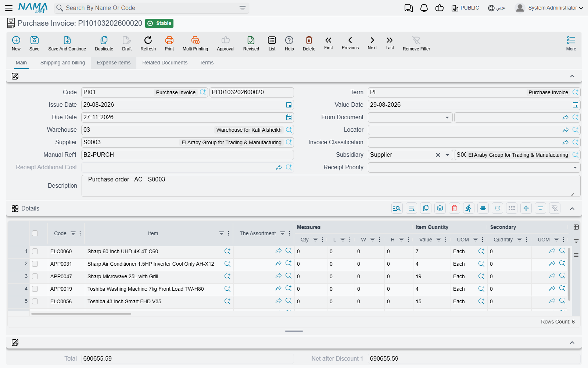Copy details lines icon
This screenshot has height=368, width=588.
pos(426,208)
